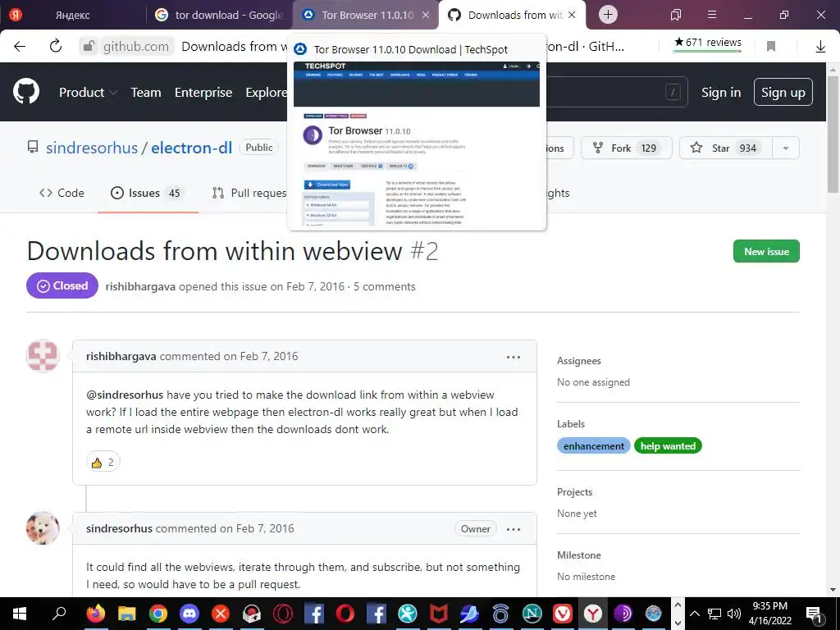Image resolution: width=840 pixels, height=630 pixels.
Task: Open the notification center
Action: click(x=815, y=614)
